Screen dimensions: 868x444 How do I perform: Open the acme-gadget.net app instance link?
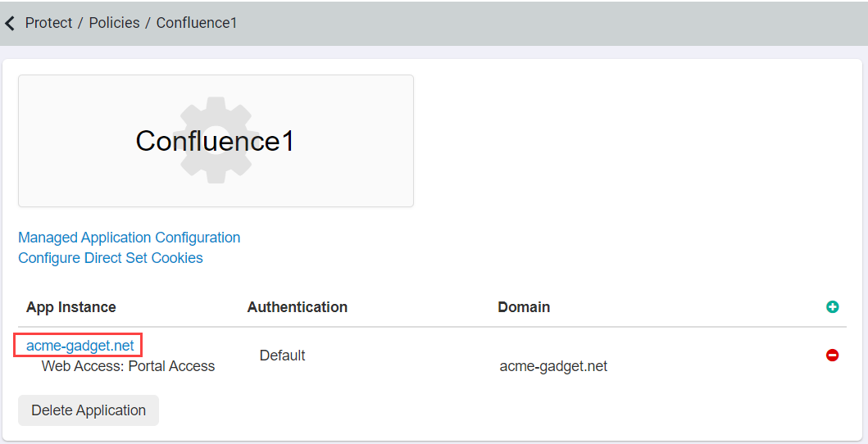coord(80,346)
